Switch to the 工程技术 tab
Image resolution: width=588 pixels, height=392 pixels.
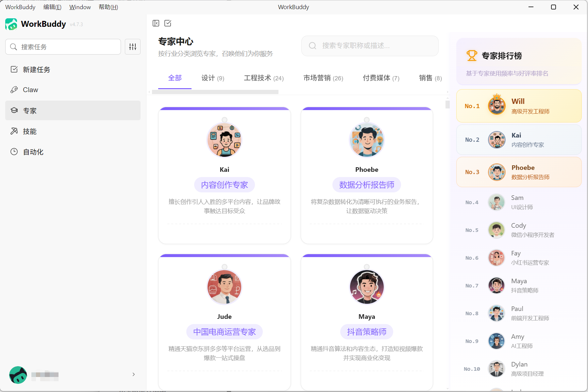click(263, 78)
